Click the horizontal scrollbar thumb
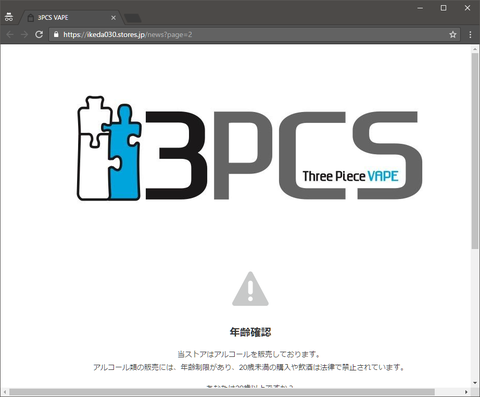 coord(222,392)
